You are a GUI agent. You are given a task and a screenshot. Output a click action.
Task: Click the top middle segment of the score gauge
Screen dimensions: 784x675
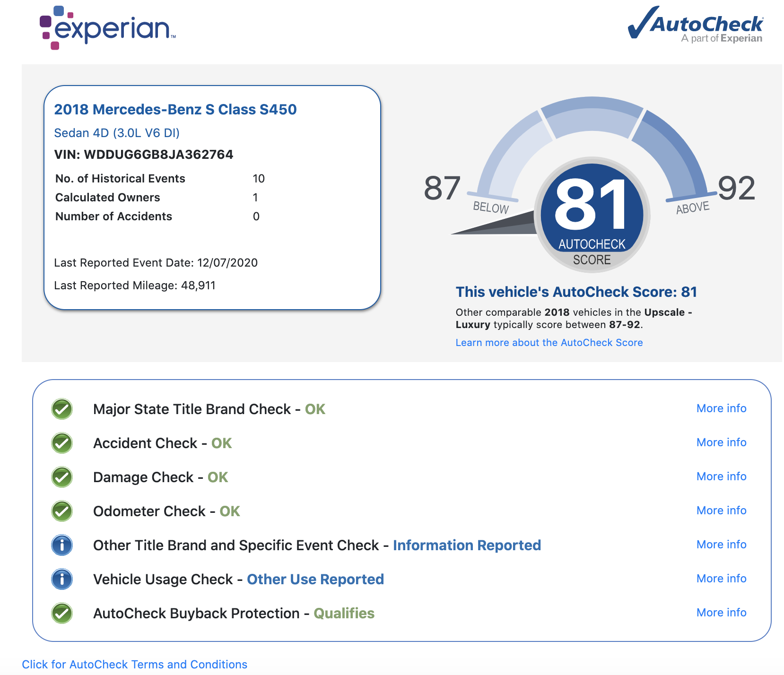tap(592, 117)
